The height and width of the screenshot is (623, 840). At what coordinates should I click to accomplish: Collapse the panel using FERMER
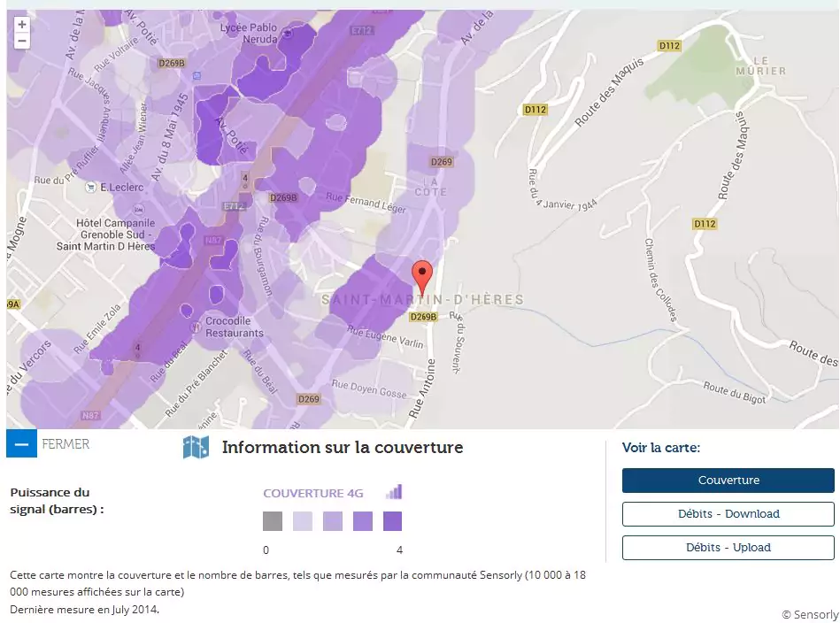[x=66, y=444]
